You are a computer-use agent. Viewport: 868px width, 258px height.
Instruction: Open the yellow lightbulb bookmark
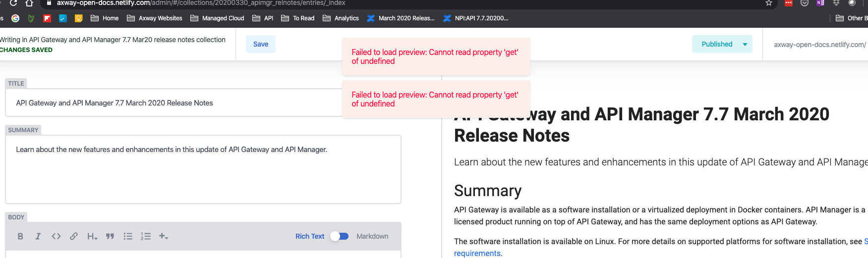click(78, 18)
